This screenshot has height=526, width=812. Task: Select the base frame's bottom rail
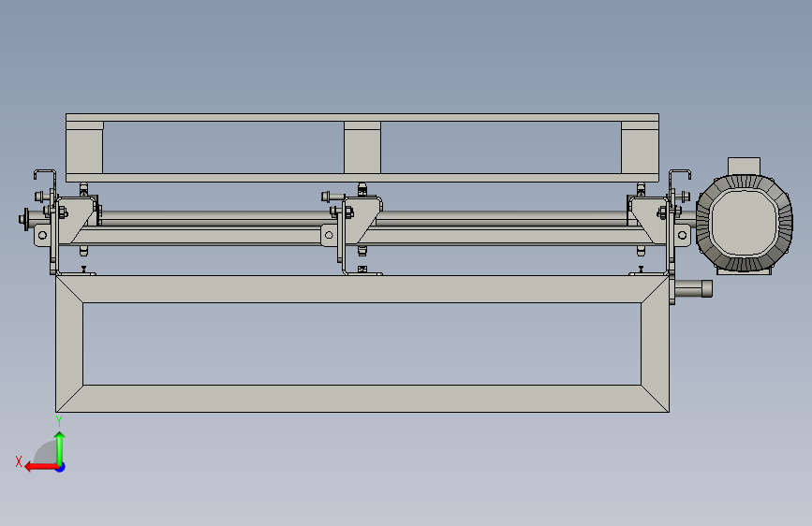362,399
